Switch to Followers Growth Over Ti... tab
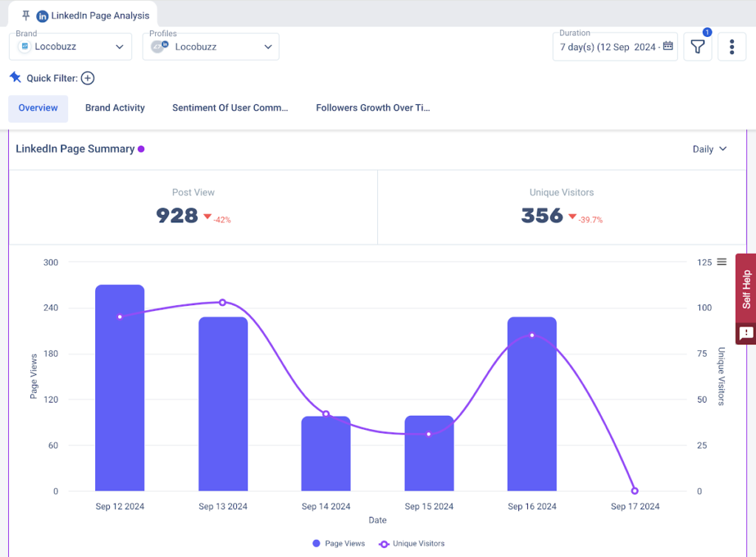The width and height of the screenshot is (756, 557). pos(373,108)
